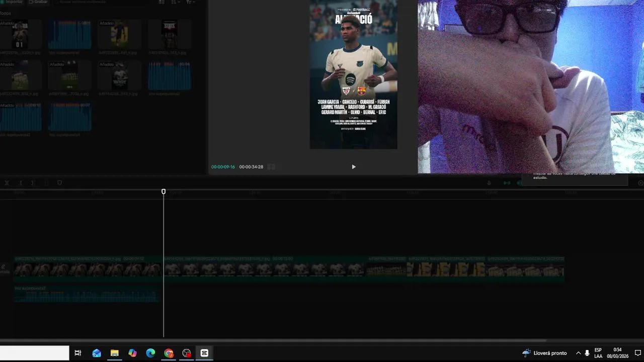Switch media panel to grid view

162,2
